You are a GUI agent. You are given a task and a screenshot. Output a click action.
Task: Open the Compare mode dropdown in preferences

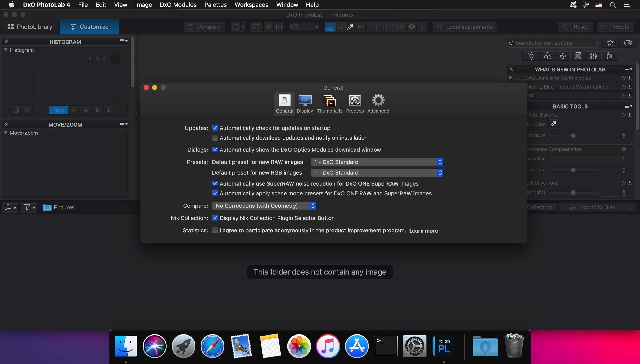[264, 206]
